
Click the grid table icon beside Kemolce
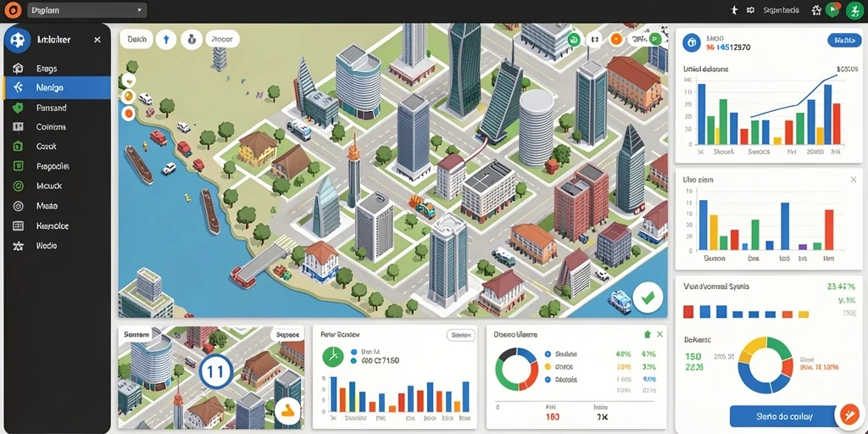click(19, 225)
